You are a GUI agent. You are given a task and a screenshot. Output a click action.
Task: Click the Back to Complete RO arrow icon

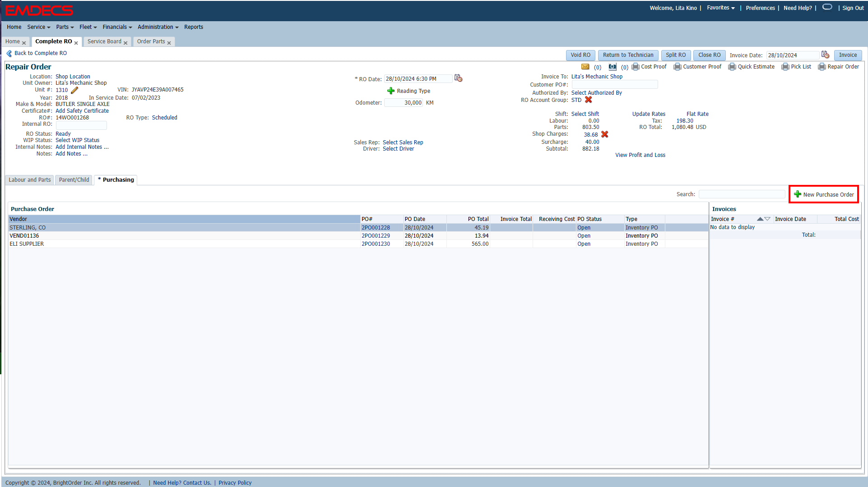tap(9, 53)
